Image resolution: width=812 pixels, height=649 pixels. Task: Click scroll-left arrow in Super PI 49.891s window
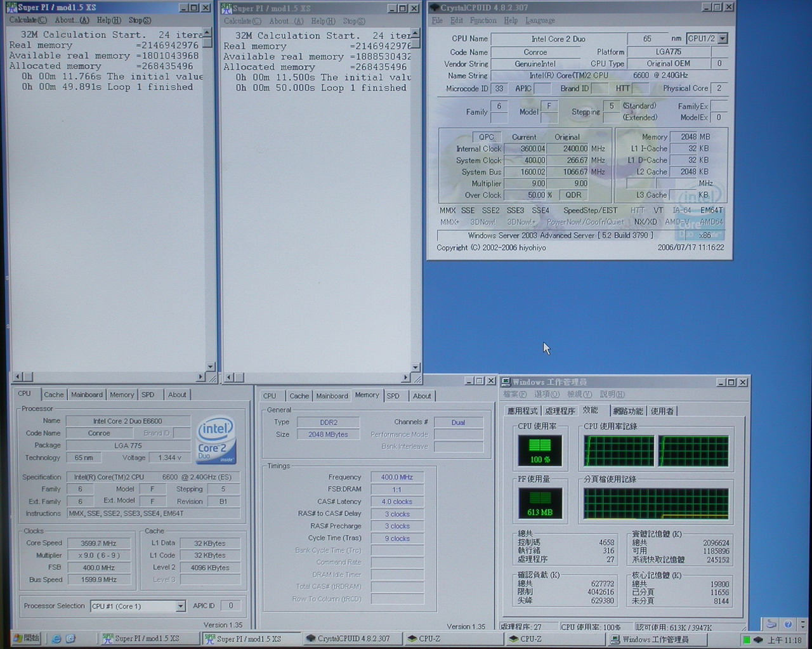tap(18, 377)
